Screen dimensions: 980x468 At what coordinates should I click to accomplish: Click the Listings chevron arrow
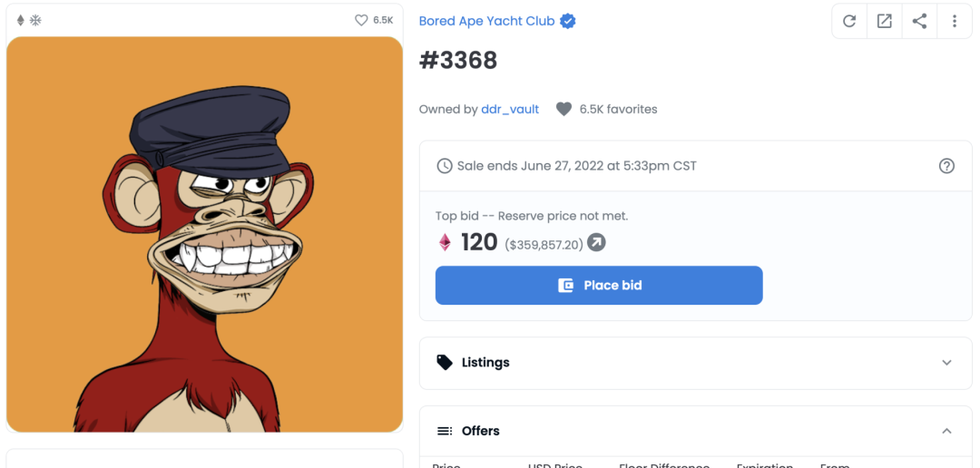(946, 363)
